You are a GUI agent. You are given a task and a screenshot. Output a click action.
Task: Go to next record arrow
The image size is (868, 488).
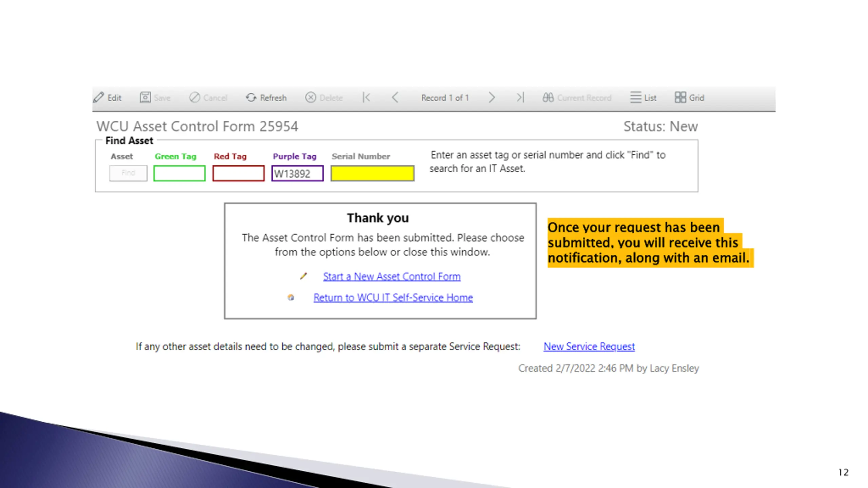pos(492,98)
